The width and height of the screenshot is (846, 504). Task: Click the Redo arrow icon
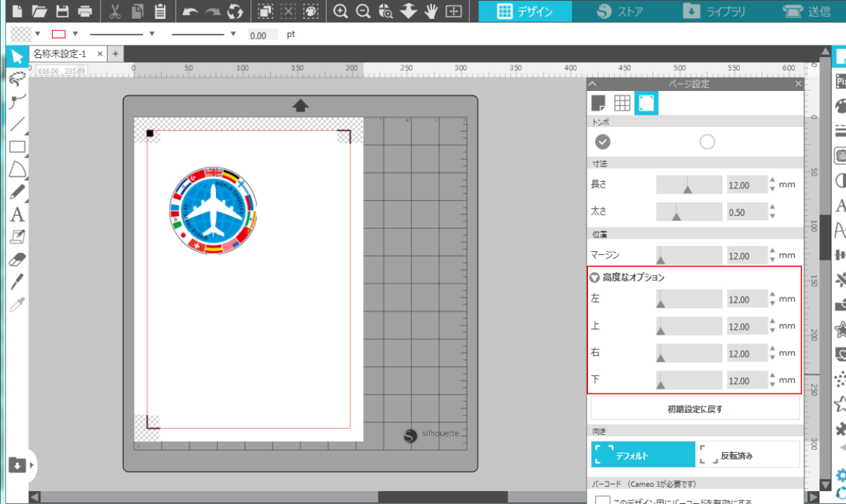212,11
